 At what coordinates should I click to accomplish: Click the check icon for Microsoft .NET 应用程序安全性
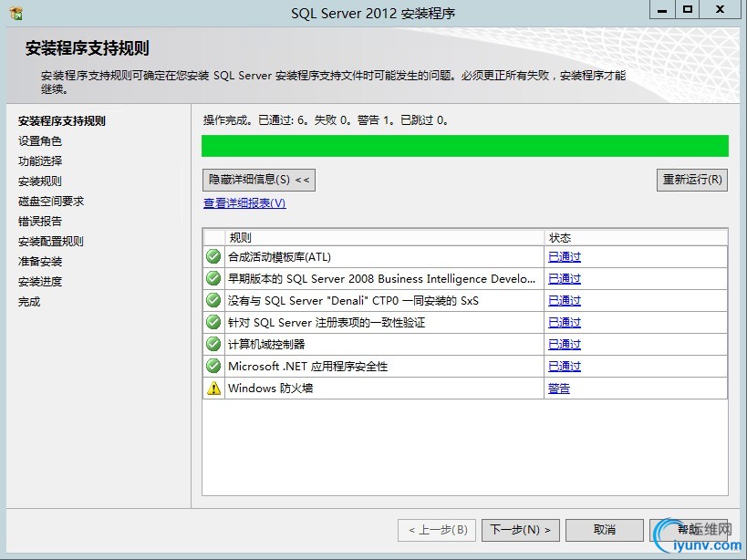click(x=213, y=367)
